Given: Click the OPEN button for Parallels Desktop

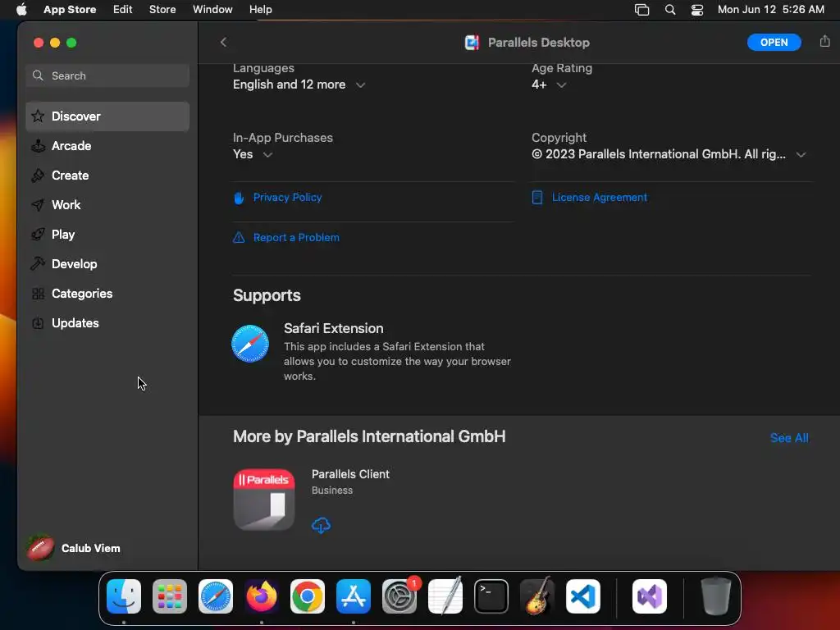Looking at the screenshot, I should point(774,43).
